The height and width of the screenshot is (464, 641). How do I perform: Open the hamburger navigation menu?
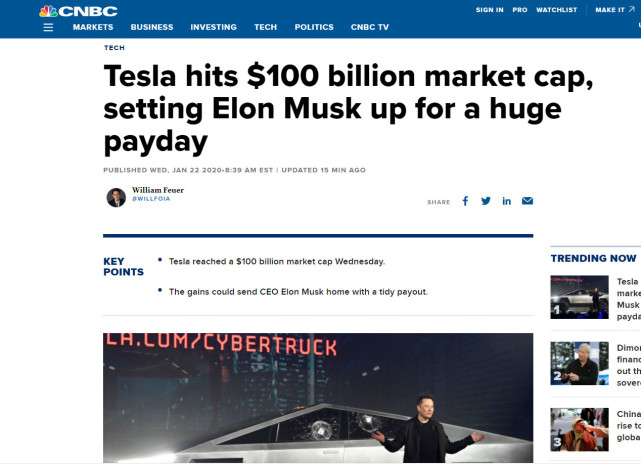point(48,27)
